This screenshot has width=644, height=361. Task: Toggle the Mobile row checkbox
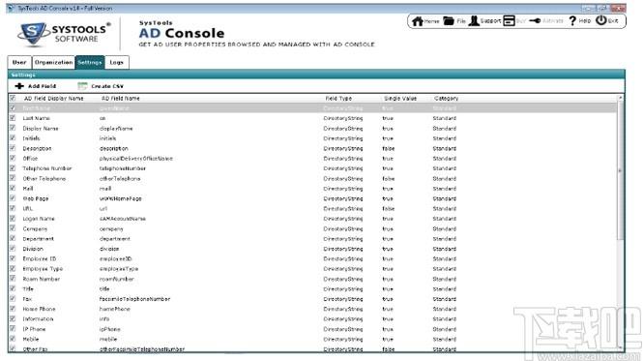pyautogui.click(x=13, y=339)
